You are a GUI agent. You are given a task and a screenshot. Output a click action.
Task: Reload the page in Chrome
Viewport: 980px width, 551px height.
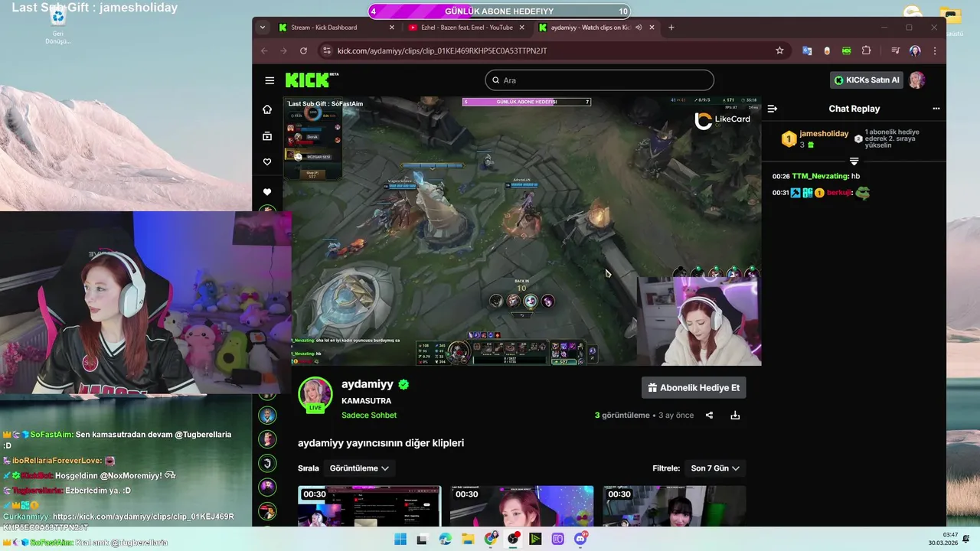click(x=303, y=51)
